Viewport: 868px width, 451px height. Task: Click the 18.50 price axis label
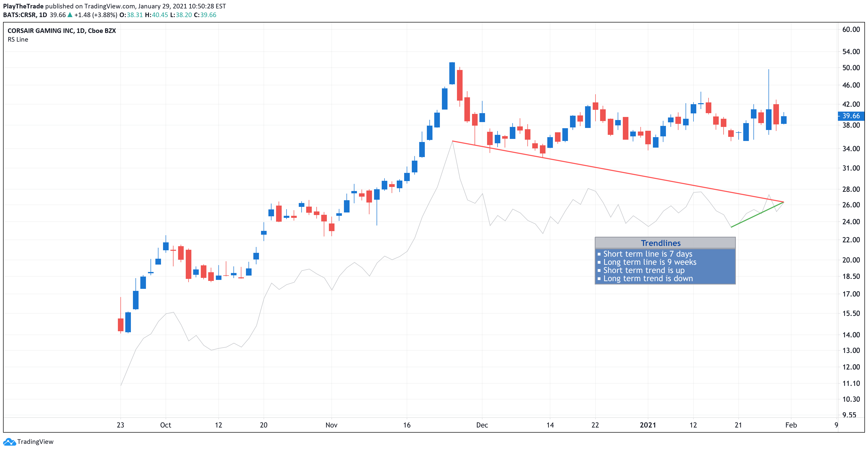point(851,276)
